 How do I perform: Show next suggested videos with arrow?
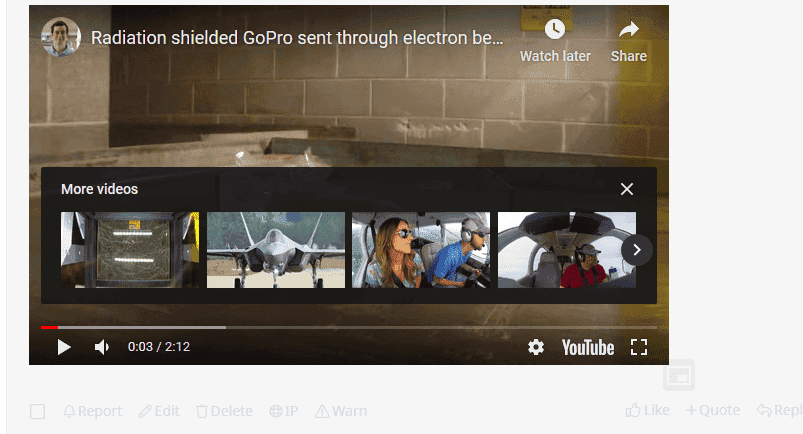[x=637, y=250]
